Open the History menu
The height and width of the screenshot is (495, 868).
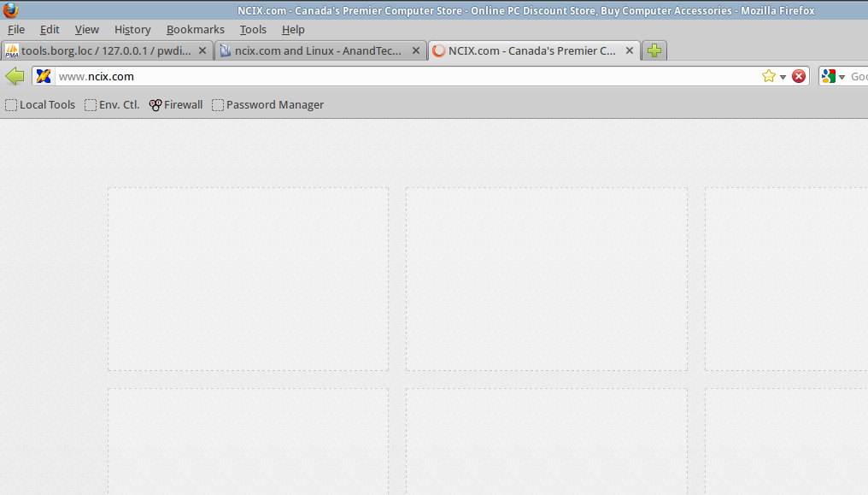point(132,30)
